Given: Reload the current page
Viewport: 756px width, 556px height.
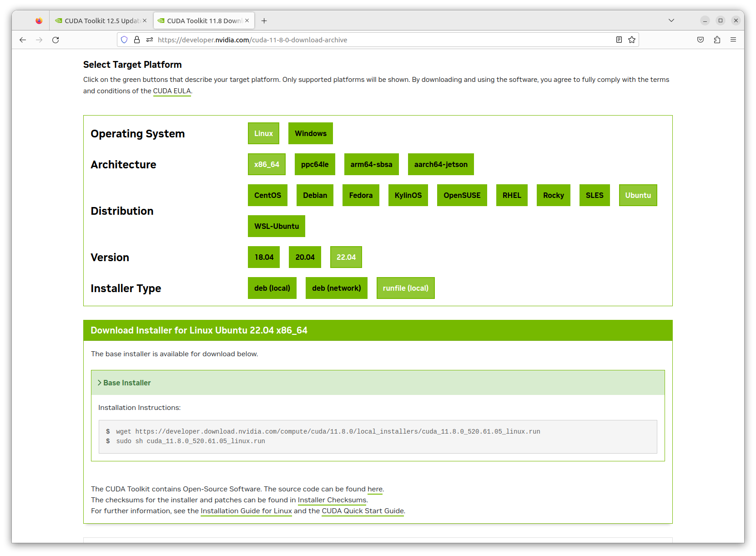Looking at the screenshot, I should 55,40.
